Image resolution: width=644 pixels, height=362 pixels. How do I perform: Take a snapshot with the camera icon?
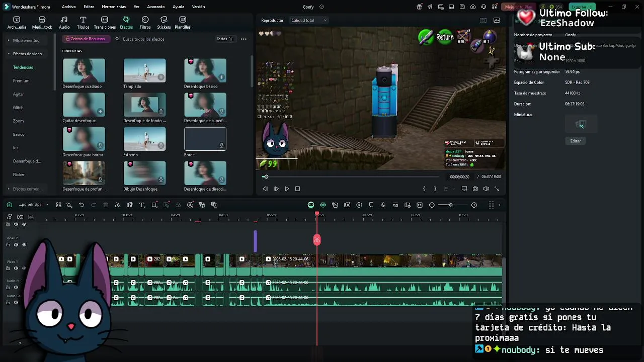475,189
